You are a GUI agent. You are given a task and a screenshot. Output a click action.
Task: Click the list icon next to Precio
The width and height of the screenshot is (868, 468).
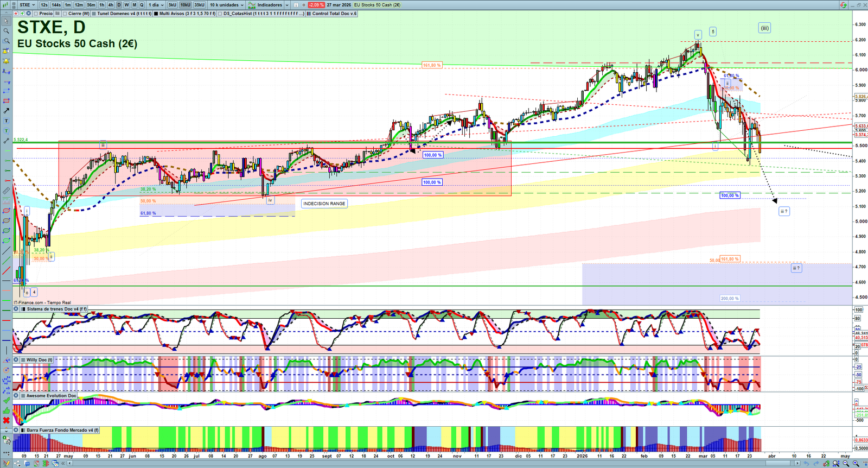58,14
